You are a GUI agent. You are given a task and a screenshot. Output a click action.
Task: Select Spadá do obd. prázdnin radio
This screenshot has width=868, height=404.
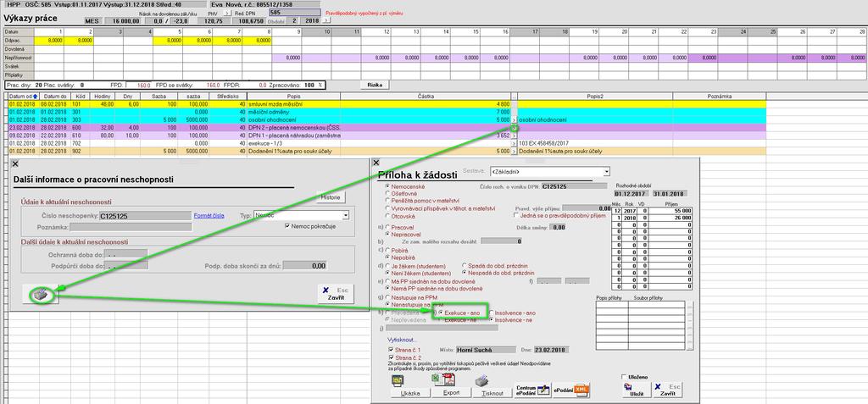pos(464,266)
